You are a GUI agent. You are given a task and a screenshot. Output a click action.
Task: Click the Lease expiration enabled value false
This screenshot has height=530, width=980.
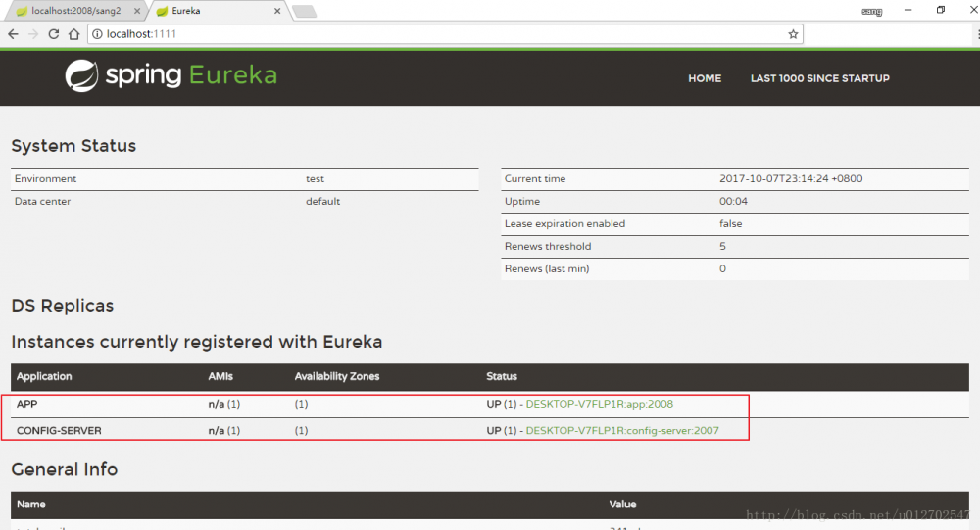click(x=731, y=223)
